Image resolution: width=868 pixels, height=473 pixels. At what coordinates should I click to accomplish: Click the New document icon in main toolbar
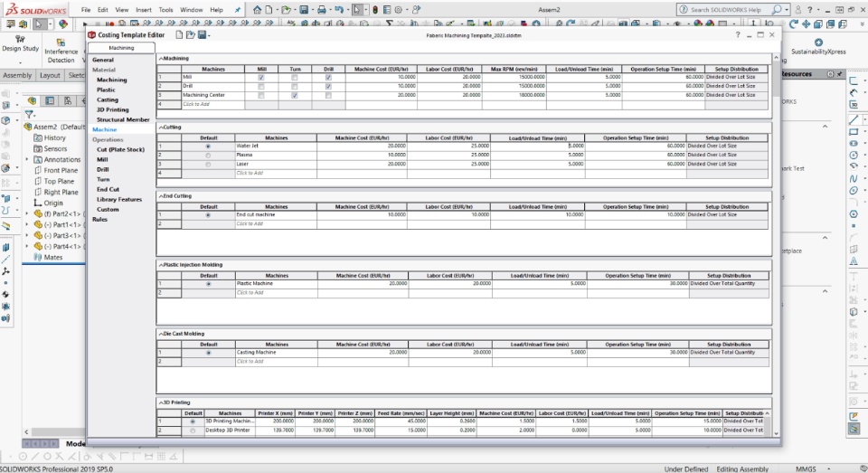click(x=269, y=9)
